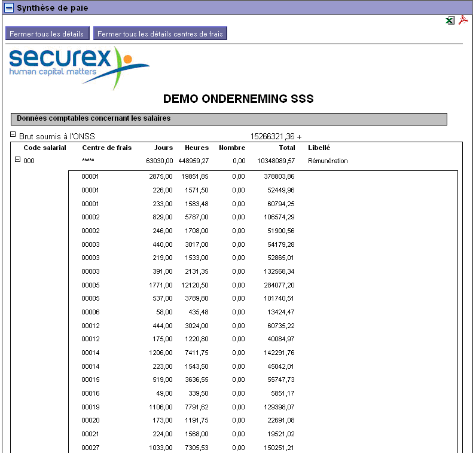Viewport: 476px width, 453px height.
Task: Select cost center 00027
Action: click(x=90, y=448)
